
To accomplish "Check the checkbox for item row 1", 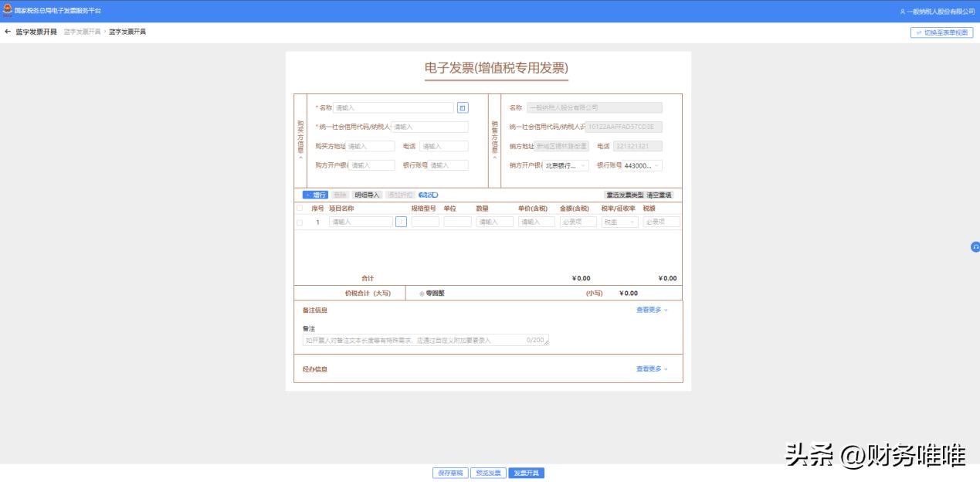I will pos(299,222).
